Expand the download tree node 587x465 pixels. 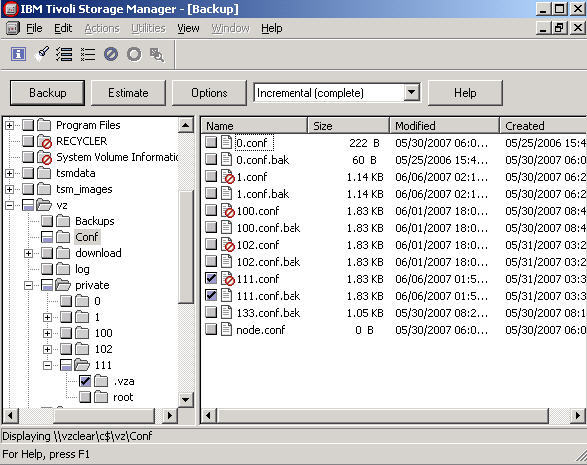(x=28, y=253)
